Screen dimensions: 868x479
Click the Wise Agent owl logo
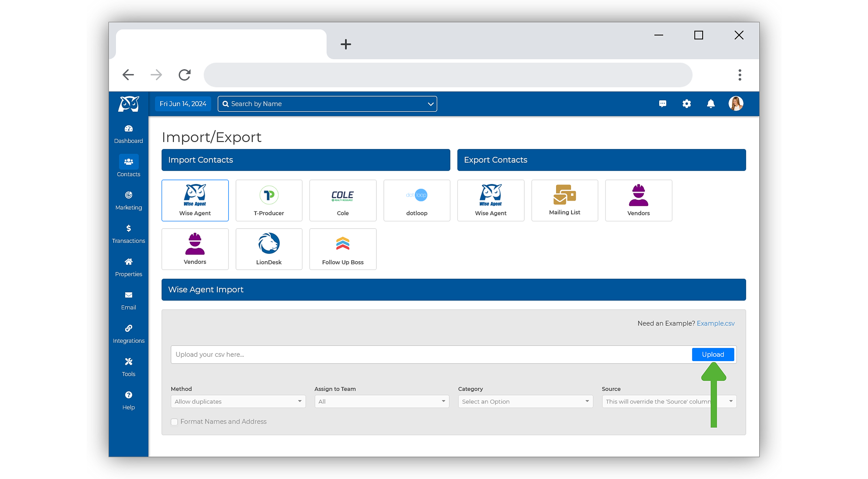click(x=129, y=104)
